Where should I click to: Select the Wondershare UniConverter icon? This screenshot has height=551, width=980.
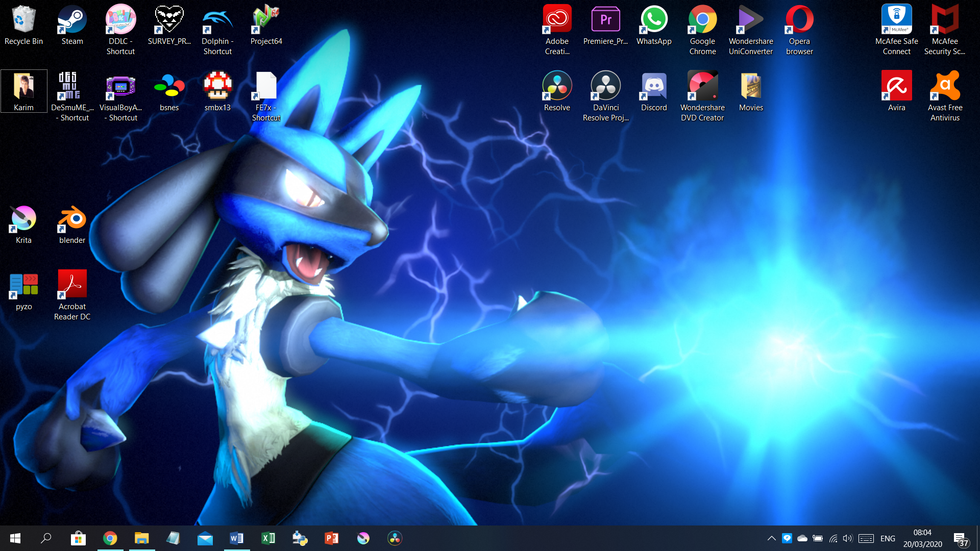click(751, 30)
